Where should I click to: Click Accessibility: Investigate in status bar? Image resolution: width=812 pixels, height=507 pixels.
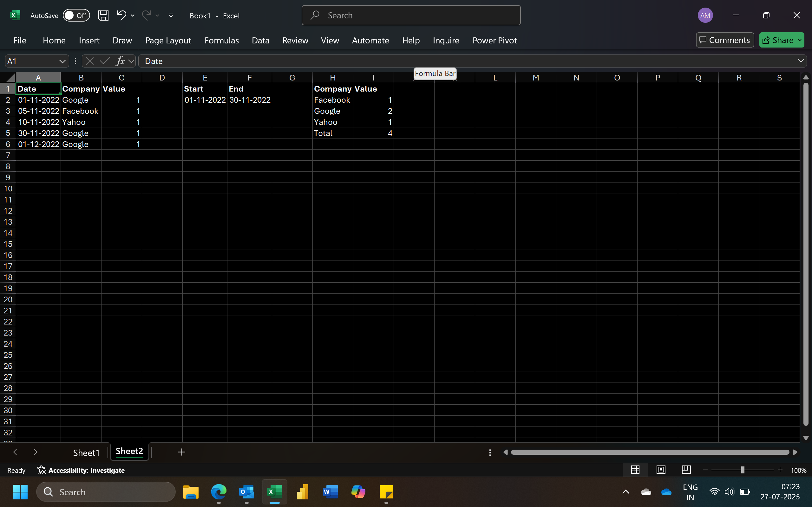pyautogui.click(x=81, y=470)
